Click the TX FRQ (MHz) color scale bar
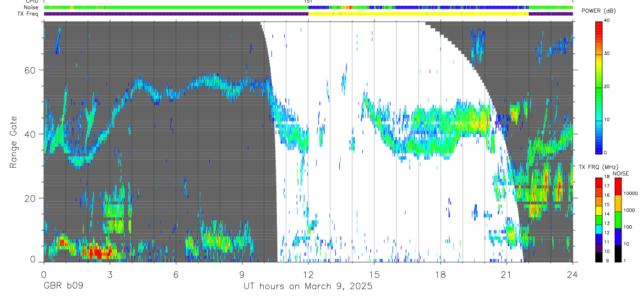The height and width of the screenshot is (297, 644). coord(599,219)
